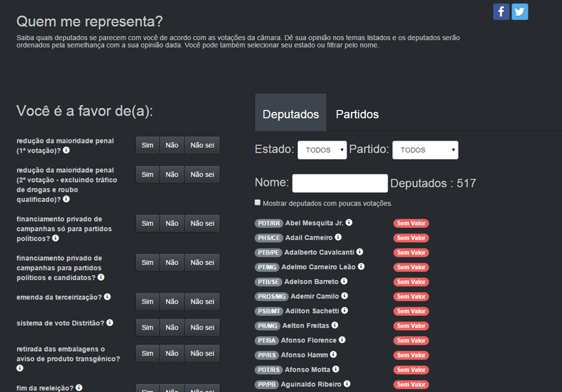Expand the Partido dropdown

click(x=425, y=150)
